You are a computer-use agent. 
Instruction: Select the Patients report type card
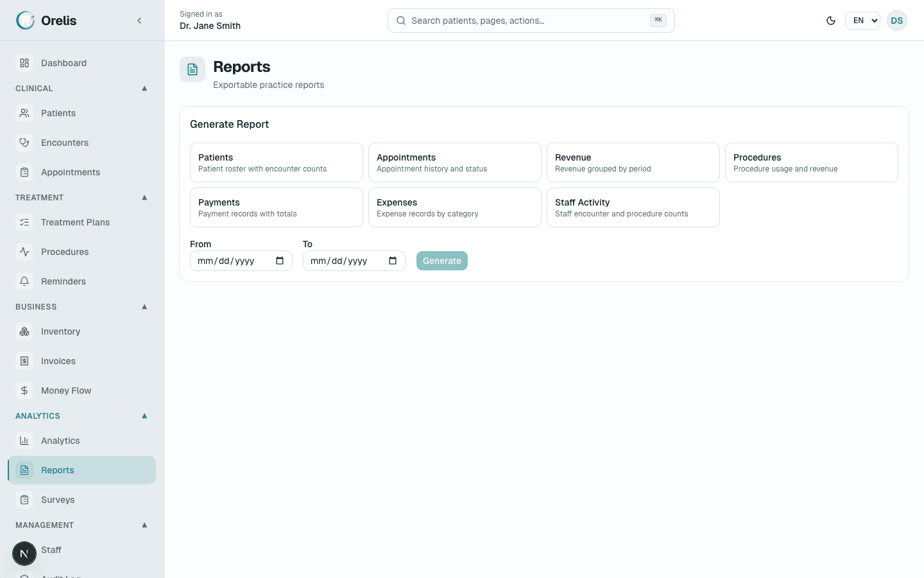(x=277, y=162)
